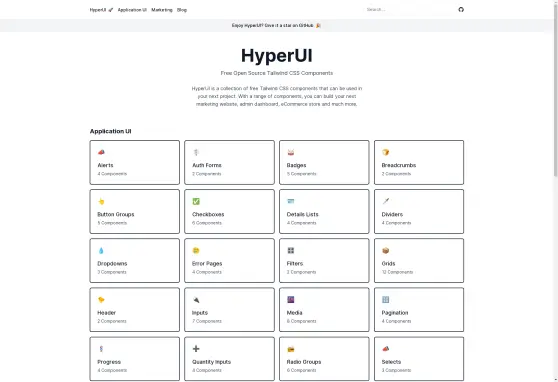Open the Alerts components card
The image size is (558, 382).
(135, 162)
